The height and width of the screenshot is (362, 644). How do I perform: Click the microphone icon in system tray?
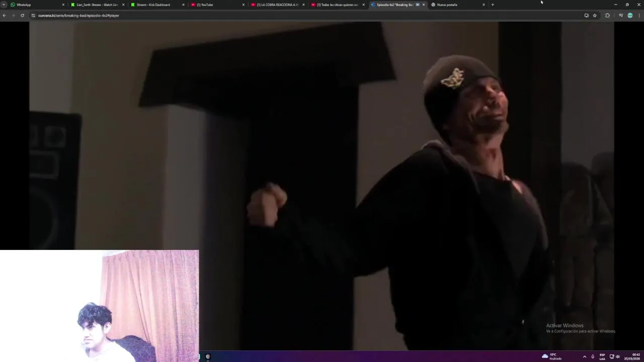[x=593, y=356]
